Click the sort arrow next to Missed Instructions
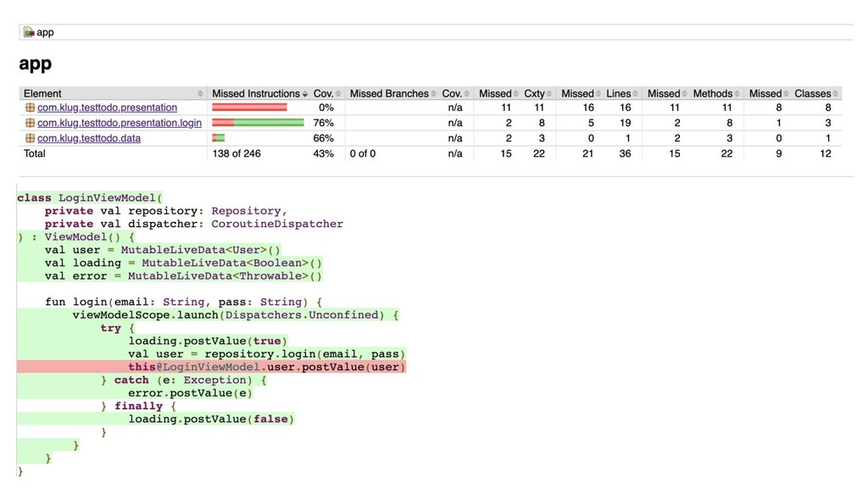Viewport: 868px width, 488px height. (305, 94)
